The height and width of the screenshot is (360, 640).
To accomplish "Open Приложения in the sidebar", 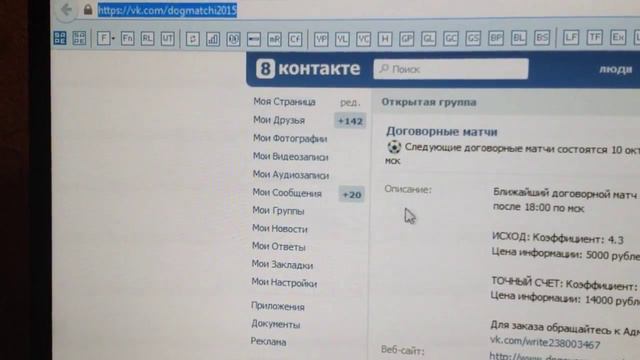I will pyautogui.click(x=278, y=307).
